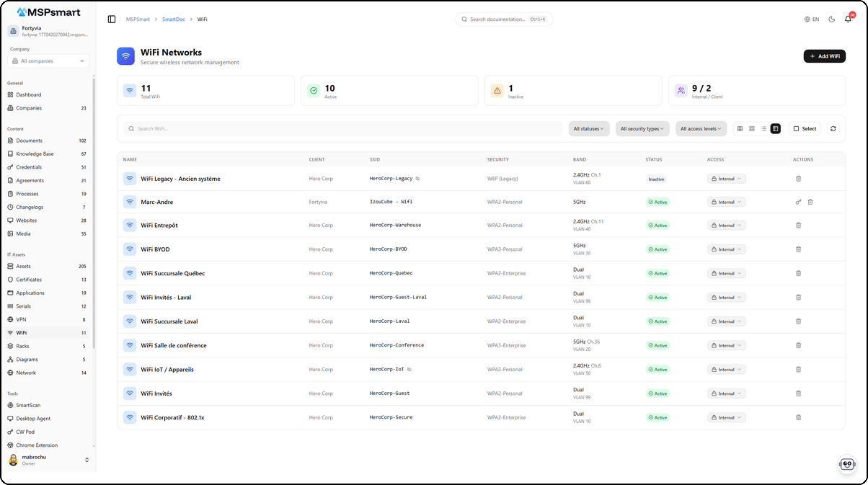Image resolution: width=868 pixels, height=485 pixels.
Task: Collapse the left navigation sidebar
Action: point(110,19)
